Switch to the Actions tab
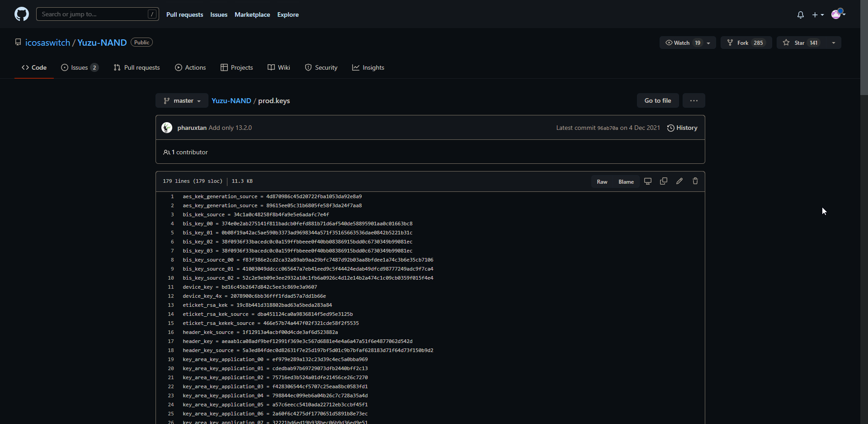The image size is (868, 424). [190, 67]
